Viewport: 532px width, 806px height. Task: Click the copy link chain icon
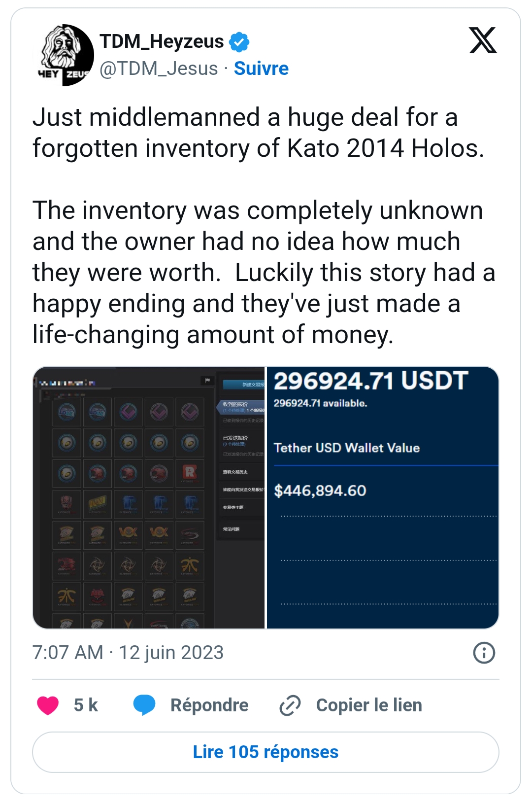290,705
